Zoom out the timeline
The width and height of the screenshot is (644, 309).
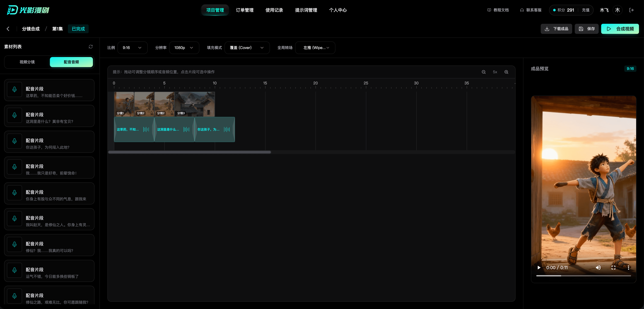484,72
